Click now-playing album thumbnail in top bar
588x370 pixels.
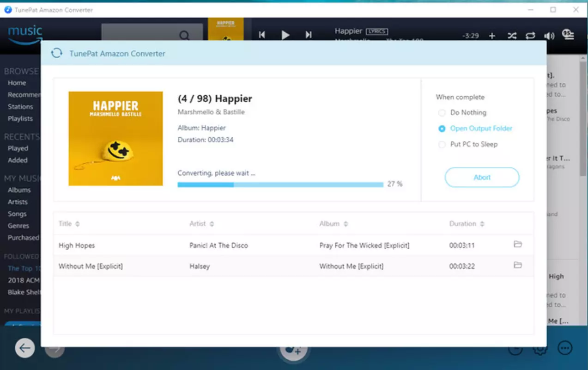click(x=225, y=30)
